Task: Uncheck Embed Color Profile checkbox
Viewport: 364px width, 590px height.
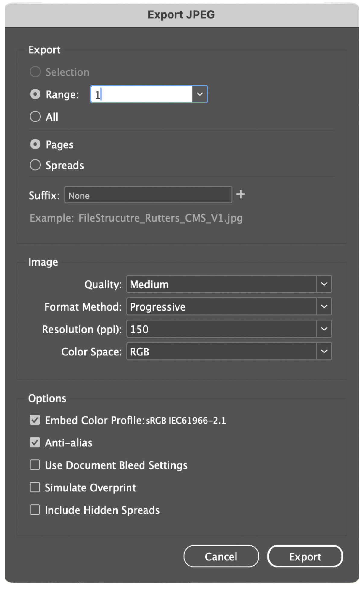Action: [x=35, y=420]
